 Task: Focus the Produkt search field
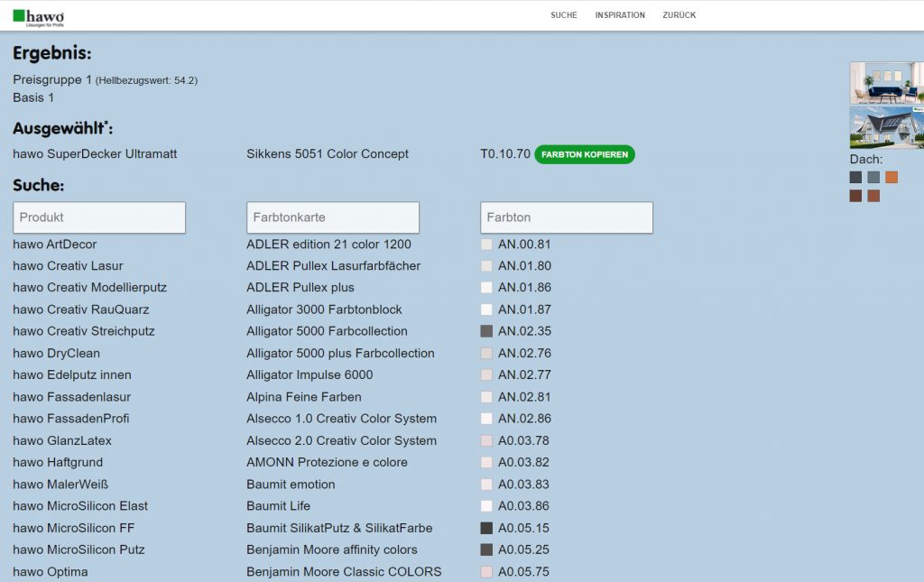point(99,217)
